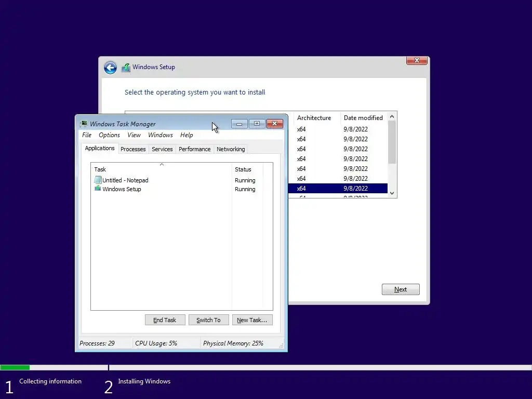Screen dimensions: 532x399
Task: Click the 'Installing Windows' step label
Action: pyautogui.click(x=144, y=381)
